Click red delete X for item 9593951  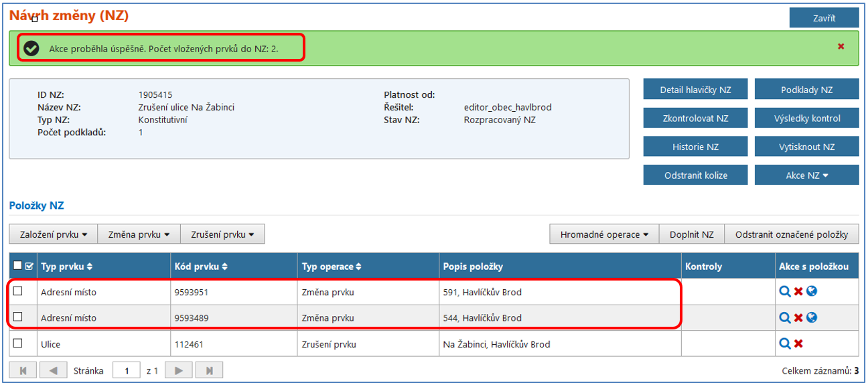click(798, 291)
